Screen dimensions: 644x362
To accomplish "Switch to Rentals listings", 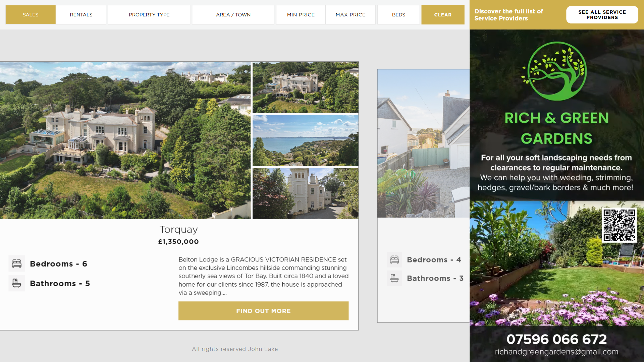I will pyautogui.click(x=81, y=15).
